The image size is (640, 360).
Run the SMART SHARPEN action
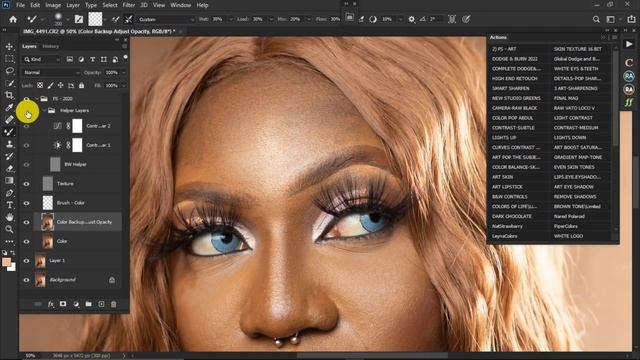tap(511, 88)
